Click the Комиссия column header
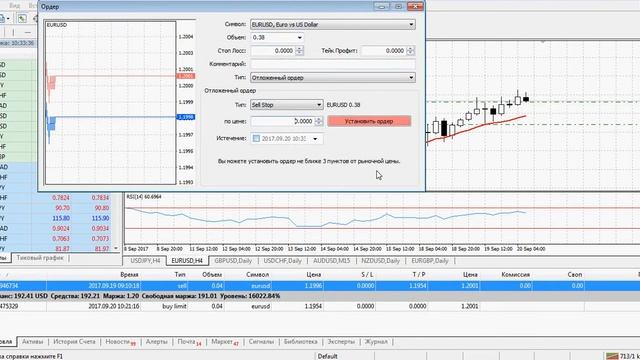The image size is (640, 360). click(x=516, y=275)
